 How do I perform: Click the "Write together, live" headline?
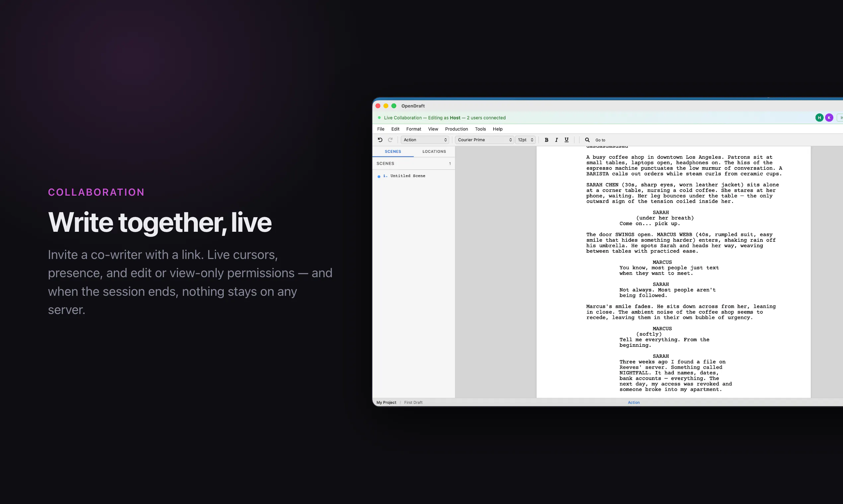coord(160,223)
